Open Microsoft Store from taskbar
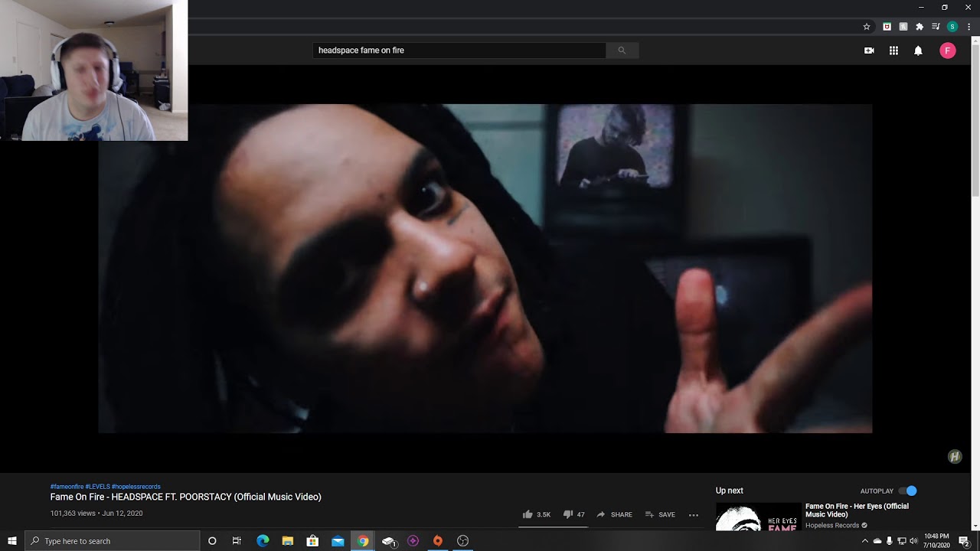Viewport: 980px width, 551px height. pyautogui.click(x=312, y=541)
